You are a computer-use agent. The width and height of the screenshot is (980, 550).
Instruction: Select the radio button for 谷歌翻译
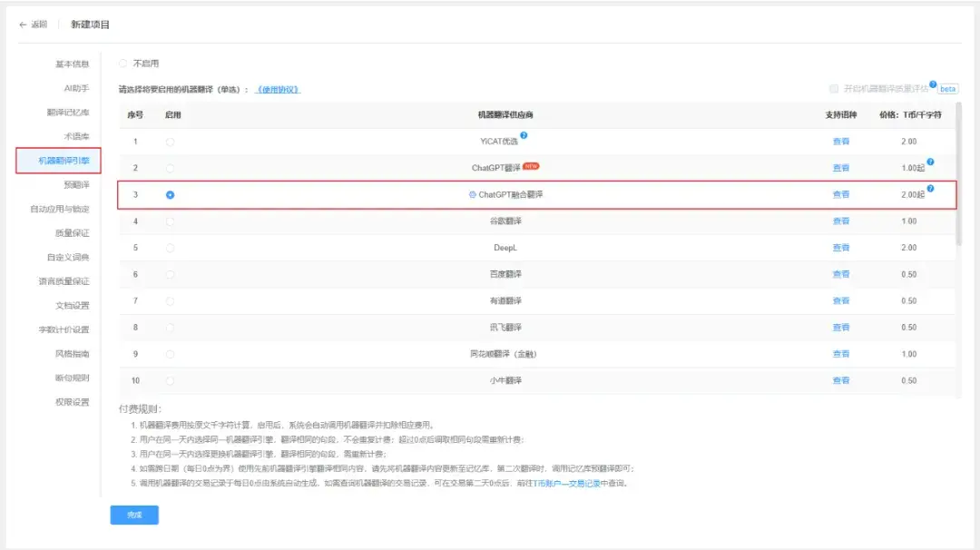pyautogui.click(x=170, y=221)
